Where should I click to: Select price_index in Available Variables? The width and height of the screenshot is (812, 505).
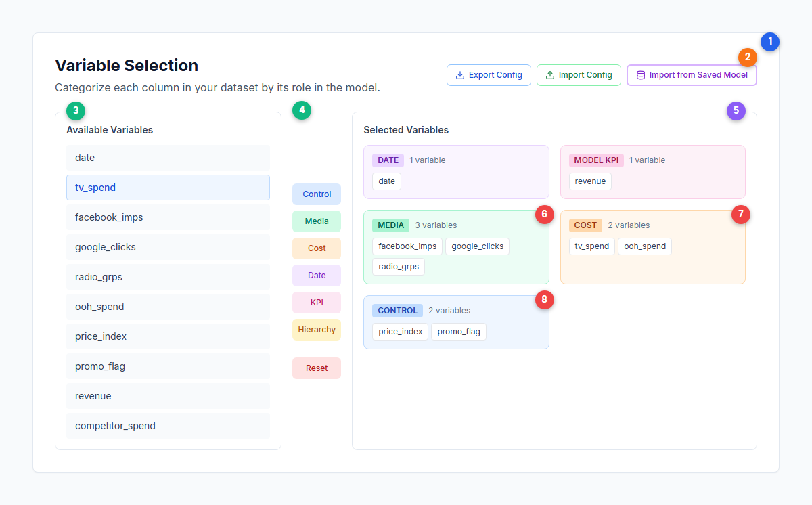click(x=168, y=336)
